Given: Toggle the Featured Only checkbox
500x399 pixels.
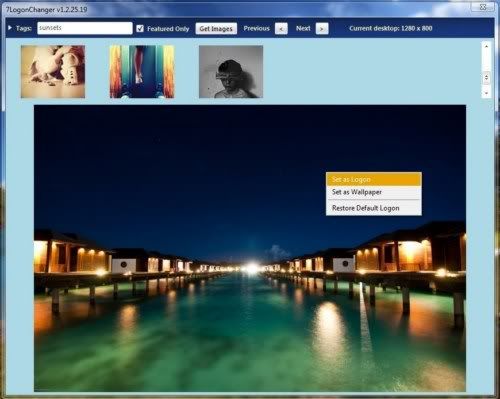Looking at the screenshot, I should (140, 28).
